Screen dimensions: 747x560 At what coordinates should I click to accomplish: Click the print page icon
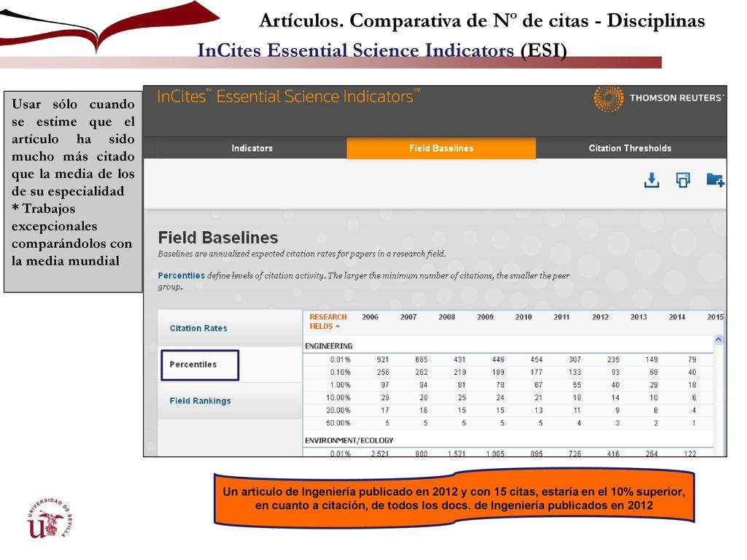[x=683, y=180]
